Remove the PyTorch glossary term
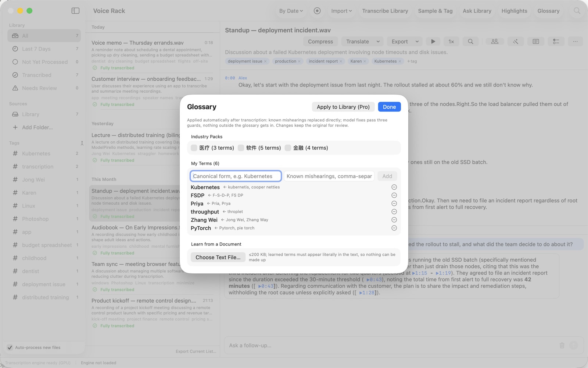 (394, 228)
